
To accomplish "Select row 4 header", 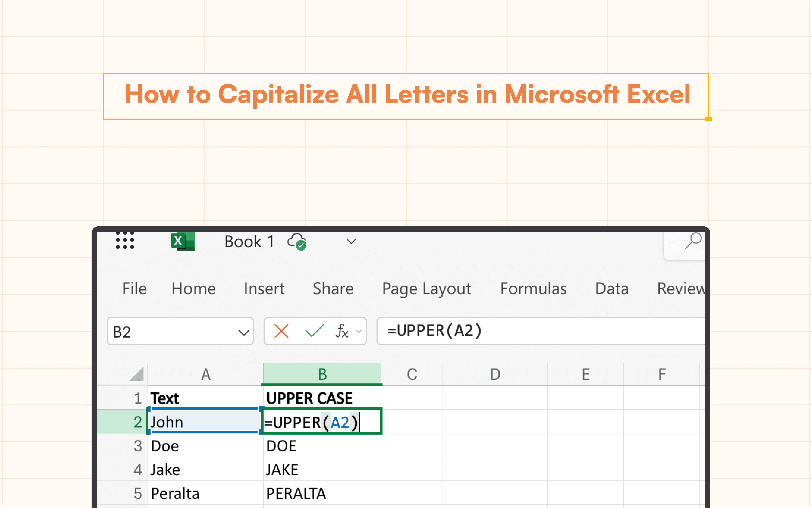I will pos(123,469).
